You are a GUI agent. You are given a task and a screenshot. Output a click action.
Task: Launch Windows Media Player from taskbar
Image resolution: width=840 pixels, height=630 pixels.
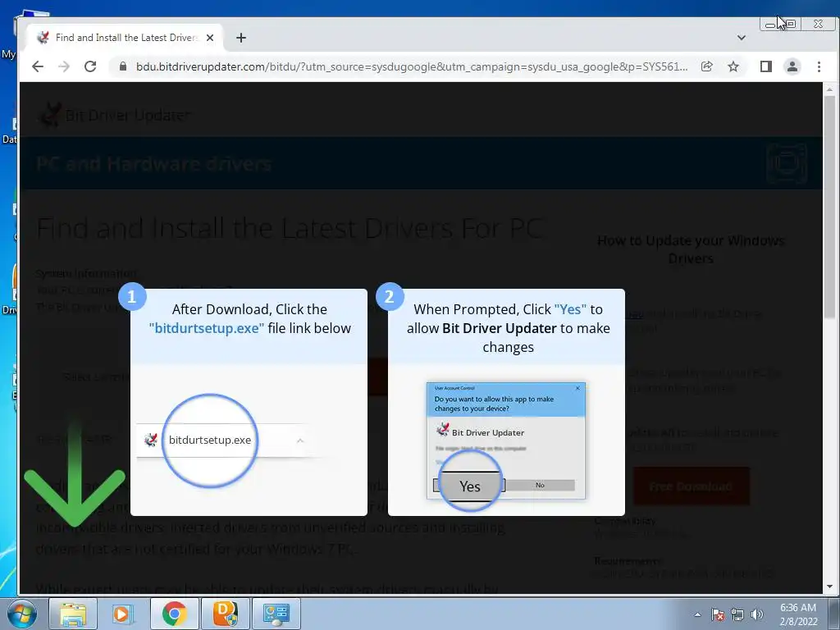tap(123, 614)
